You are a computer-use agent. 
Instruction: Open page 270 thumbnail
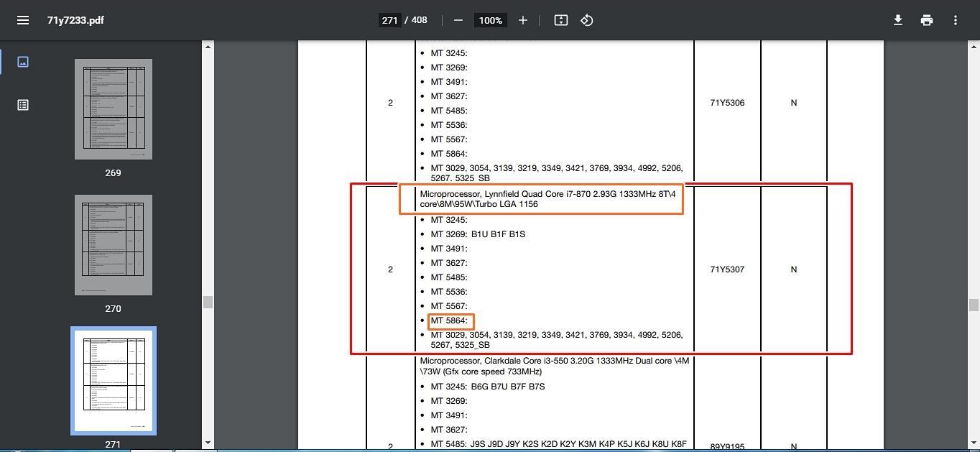pos(114,245)
